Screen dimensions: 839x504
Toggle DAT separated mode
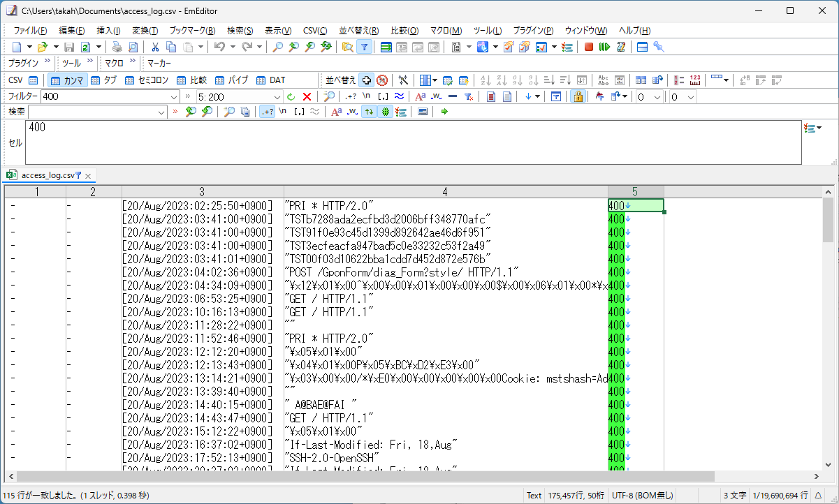270,80
